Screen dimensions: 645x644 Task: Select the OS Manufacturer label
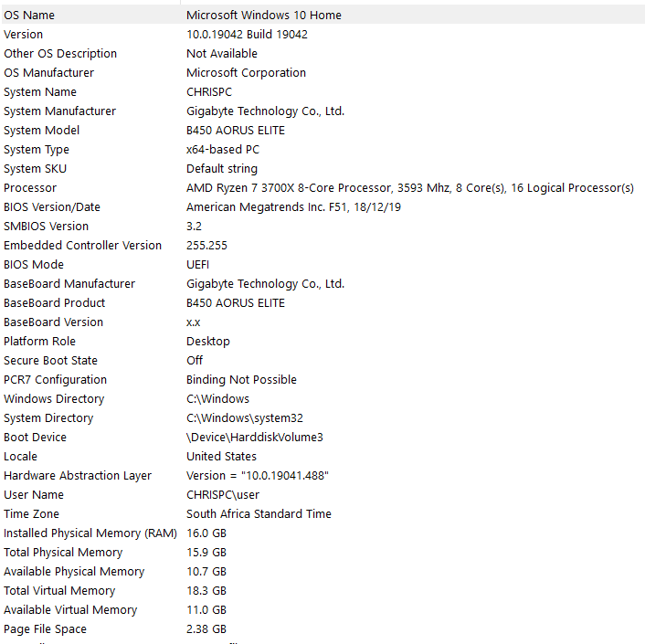[x=49, y=73]
